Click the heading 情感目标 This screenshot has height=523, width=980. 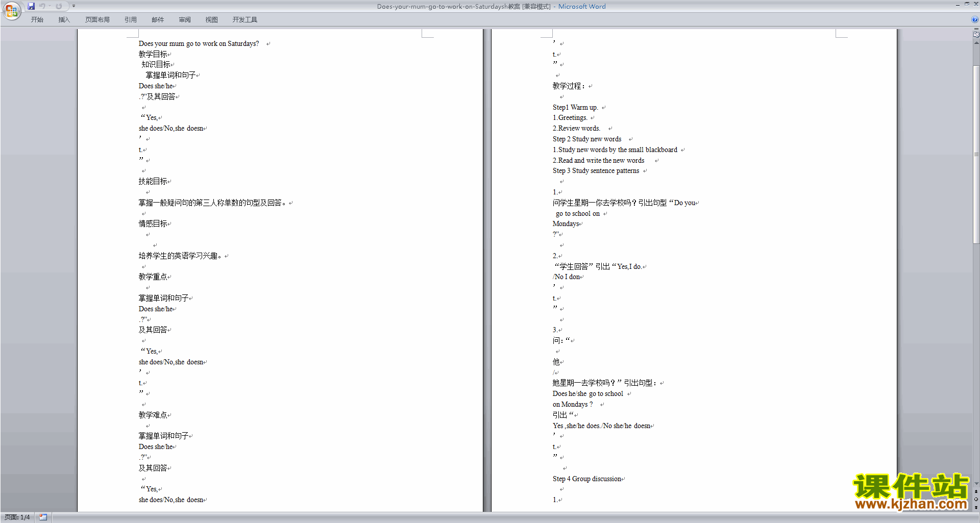pyautogui.click(x=153, y=224)
